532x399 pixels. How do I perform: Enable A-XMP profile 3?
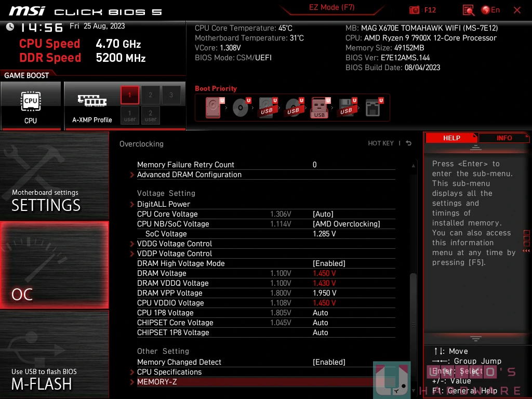tap(171, 95)
